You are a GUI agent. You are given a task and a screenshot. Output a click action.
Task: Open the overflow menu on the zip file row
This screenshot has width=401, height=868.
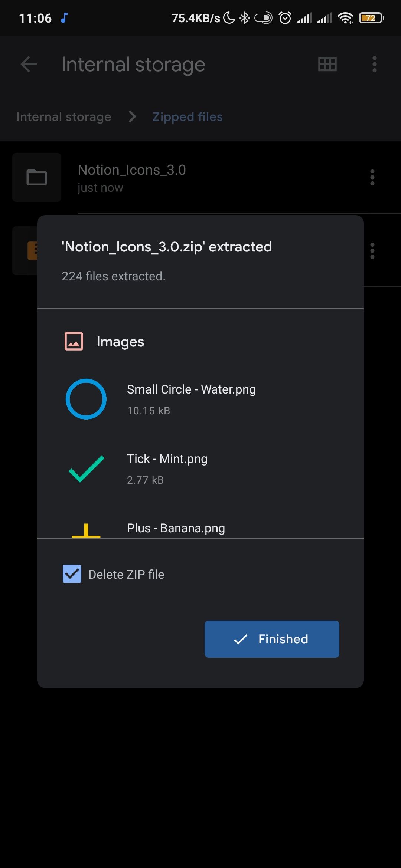[372, 251]
